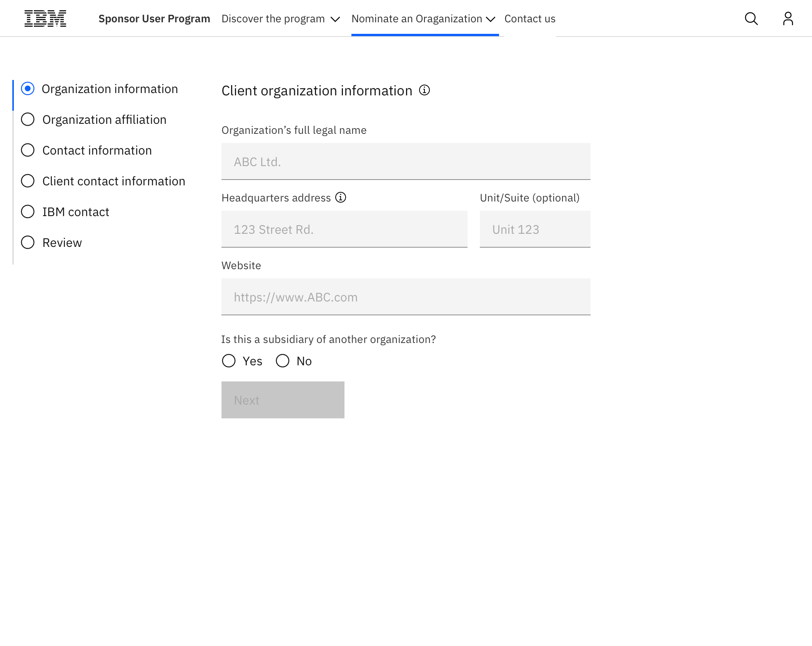Click Sponsor User Program title link
Viewport: 812px width, 646px height.
click(x=154, y=19)
